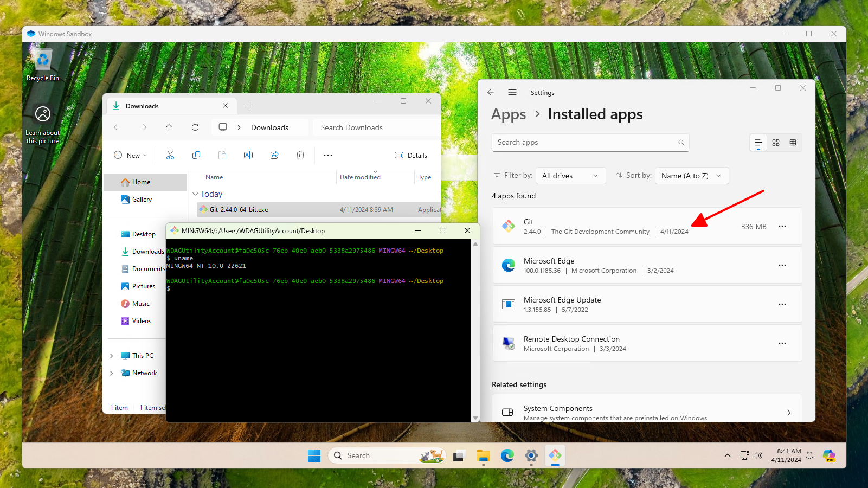The image size is (868, 488).
Task: Open Settings navigation hamburger menu
Action: [512, 92]
